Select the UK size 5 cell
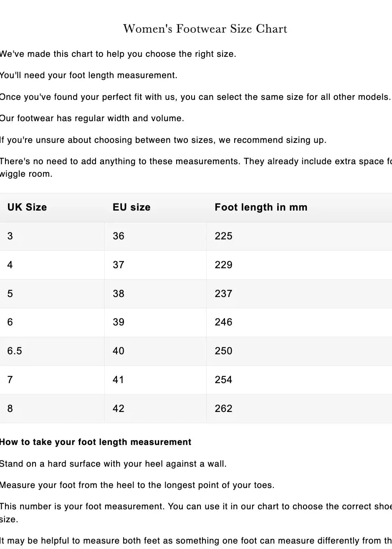This screenshot has height=549, width=392. (x=10, y=294)
